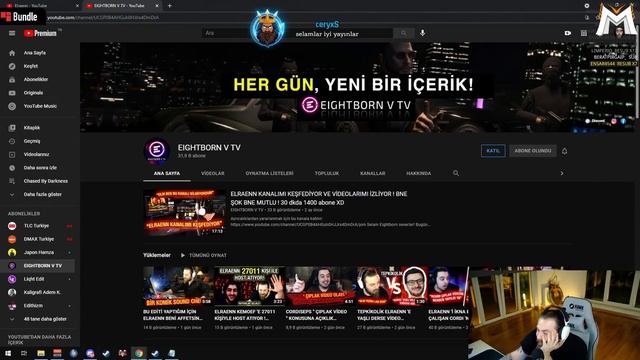
Task: Open ELRAENN 27011 KİŞİYLE HOST thumbnail
Action: pyautogui.click(x=249, y=286)
